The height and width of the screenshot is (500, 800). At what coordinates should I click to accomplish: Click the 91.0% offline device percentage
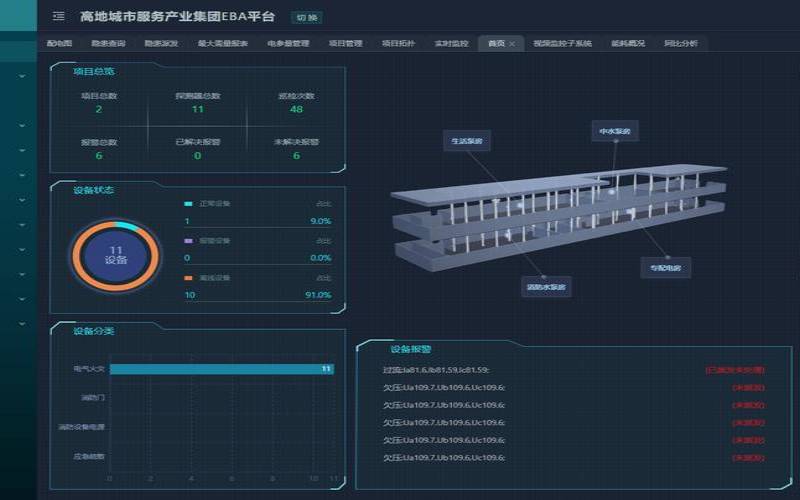point(318,295)
